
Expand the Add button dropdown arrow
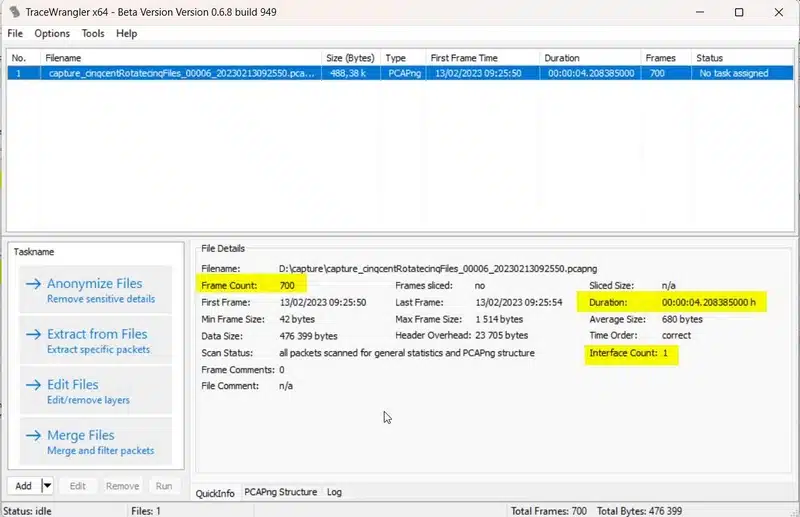pos(46,485)
